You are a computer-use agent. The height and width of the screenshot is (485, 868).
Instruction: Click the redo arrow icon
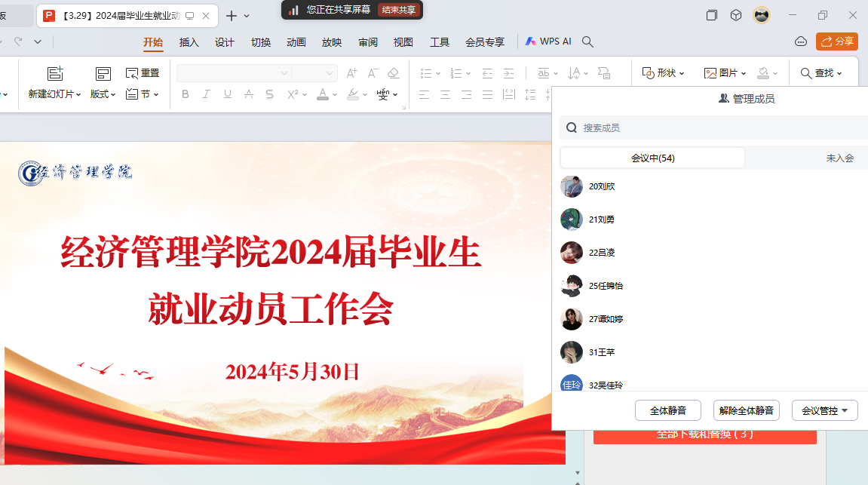tap(18, 41)
